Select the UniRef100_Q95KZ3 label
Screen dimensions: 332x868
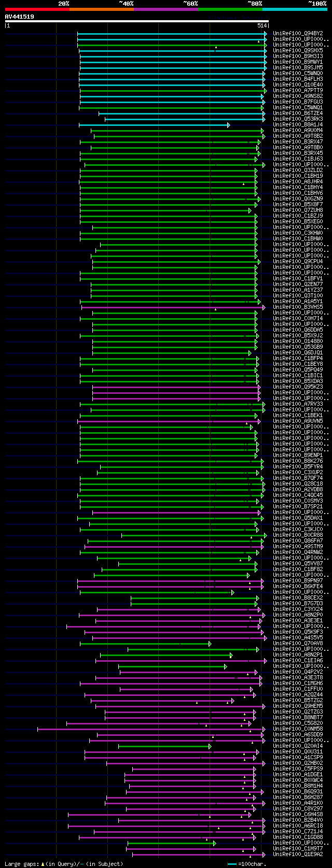pyautogui.click(x=298, y=387)
